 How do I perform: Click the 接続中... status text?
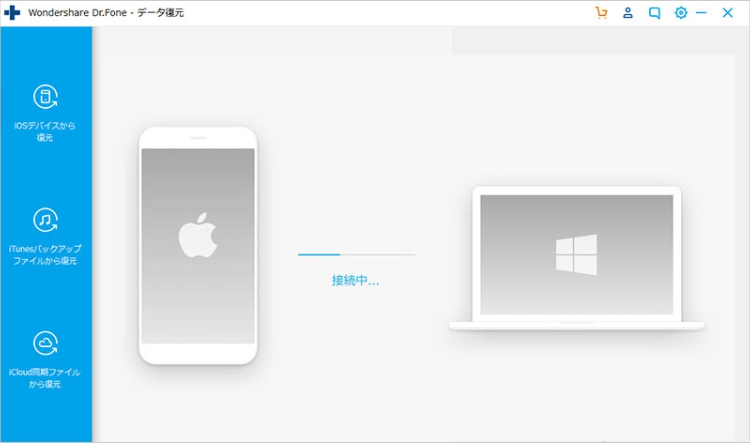pyautogui.click(x=355, y=280)
